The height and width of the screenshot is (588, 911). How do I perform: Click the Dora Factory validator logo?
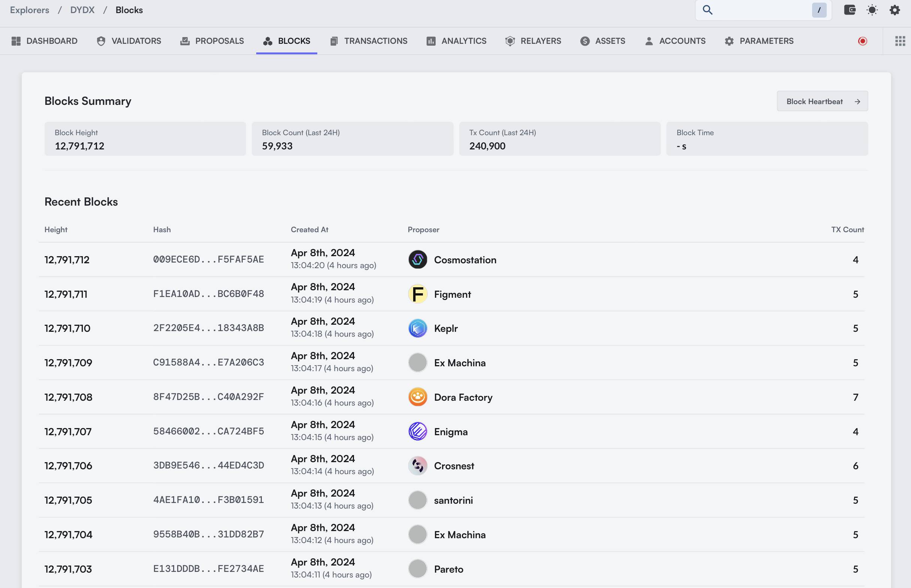point(417,397)
